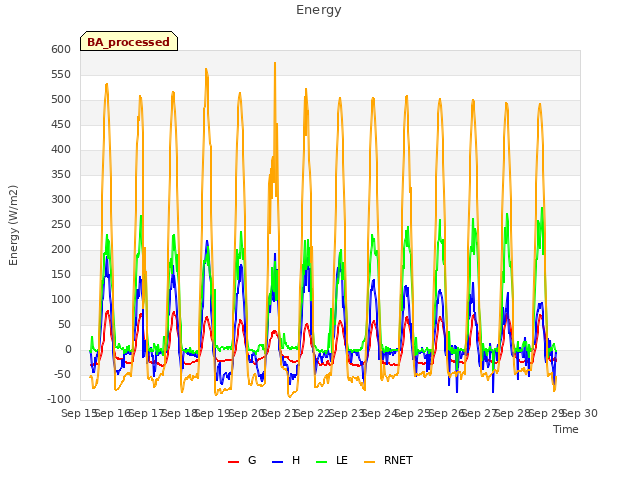
Task: Click the tallest RNET spike near Sep 21
Action: click(x=275, y=63)
